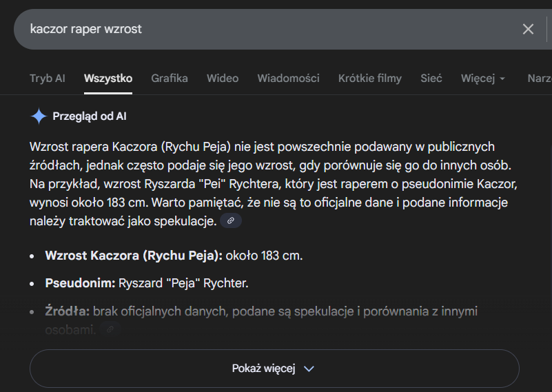The width and height of the screenshot is (552, 392).
Task: Switch to the Krótkie filmy tab
Action: point(369,79)
